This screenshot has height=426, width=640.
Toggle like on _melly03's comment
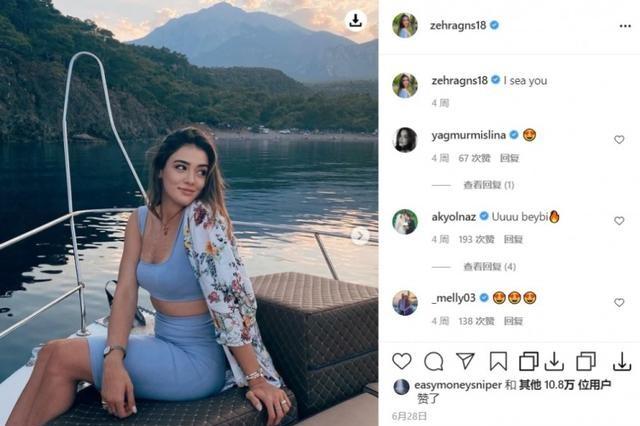(619, 302)
